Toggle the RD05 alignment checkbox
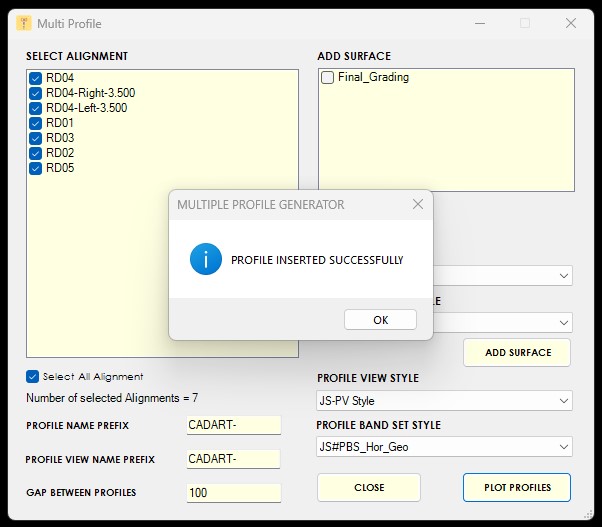602x527 pixels. tap(35, 168)
